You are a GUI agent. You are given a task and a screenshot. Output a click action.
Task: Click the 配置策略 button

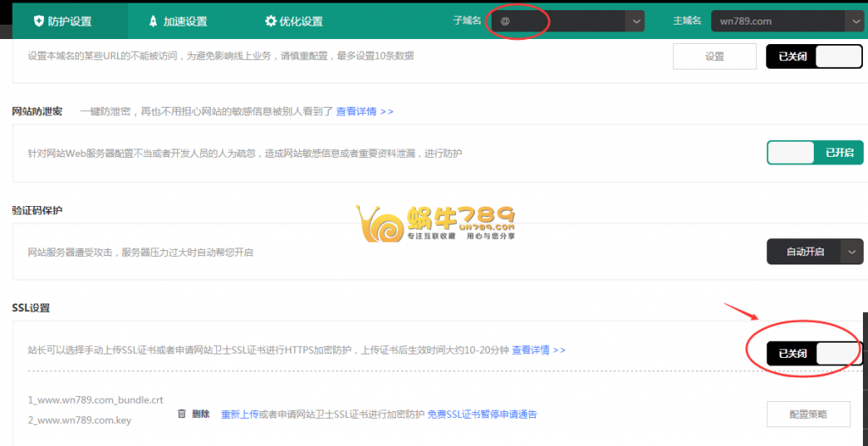[808, 414]
